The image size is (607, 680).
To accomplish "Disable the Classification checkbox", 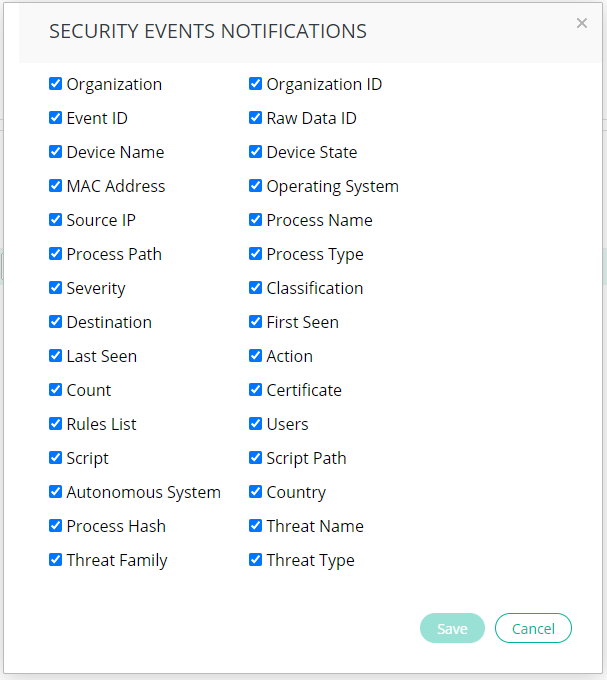I will 256,288.
